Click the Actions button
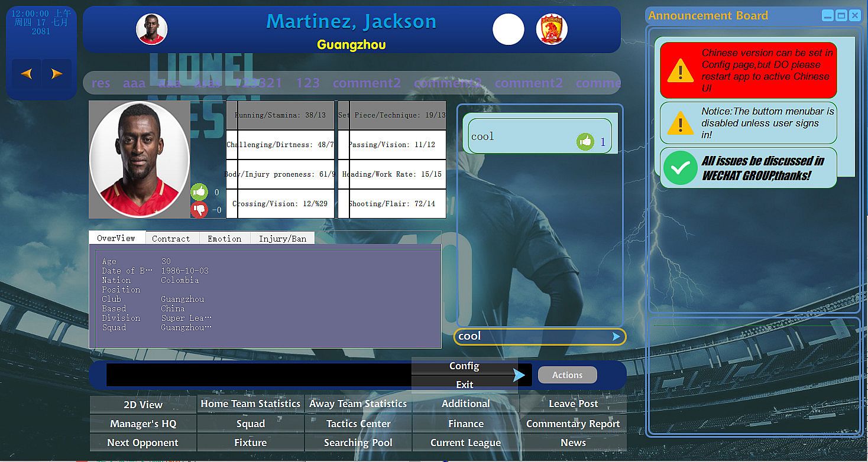 point(567,375)
